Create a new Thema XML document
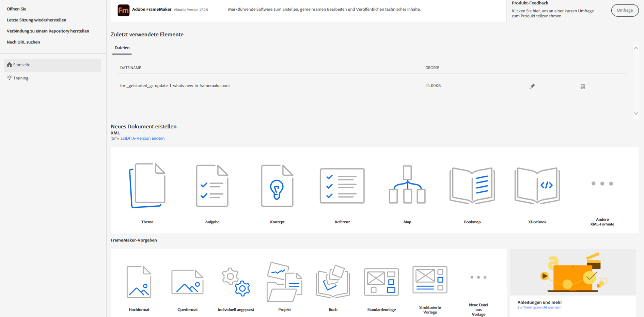The width and height of the screenshot is (644, 317). pos(147,186)
